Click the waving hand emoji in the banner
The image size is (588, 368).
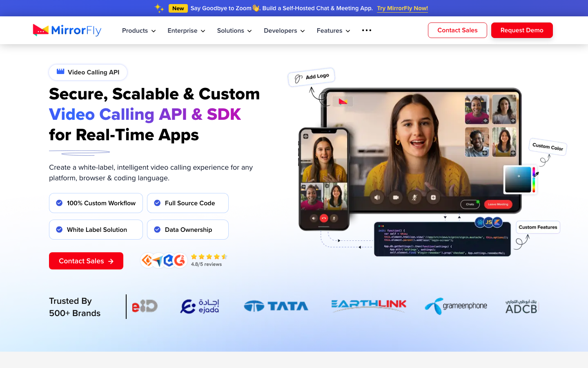(256, 8)
